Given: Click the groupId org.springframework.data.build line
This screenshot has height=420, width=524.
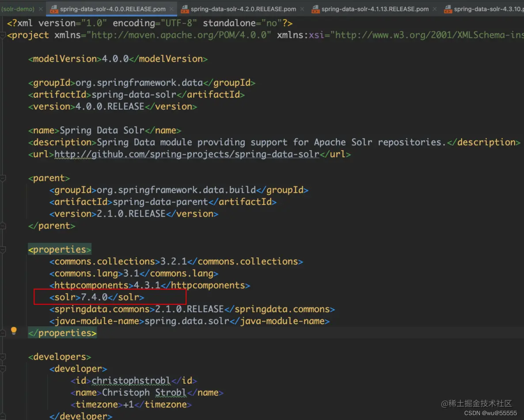Looking at the screenshot, I should coord(179,190).
